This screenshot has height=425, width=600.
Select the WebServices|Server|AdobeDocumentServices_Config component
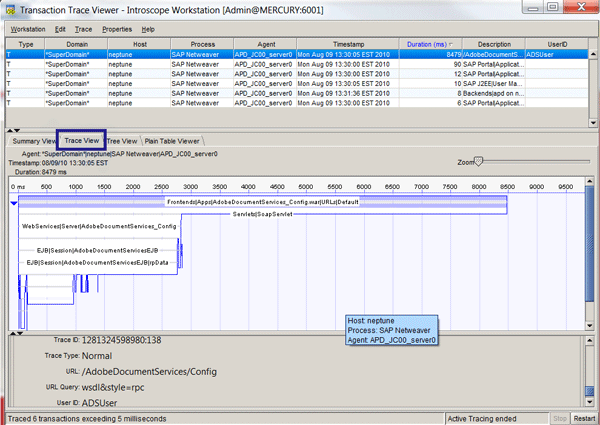(x=99, y=227)
